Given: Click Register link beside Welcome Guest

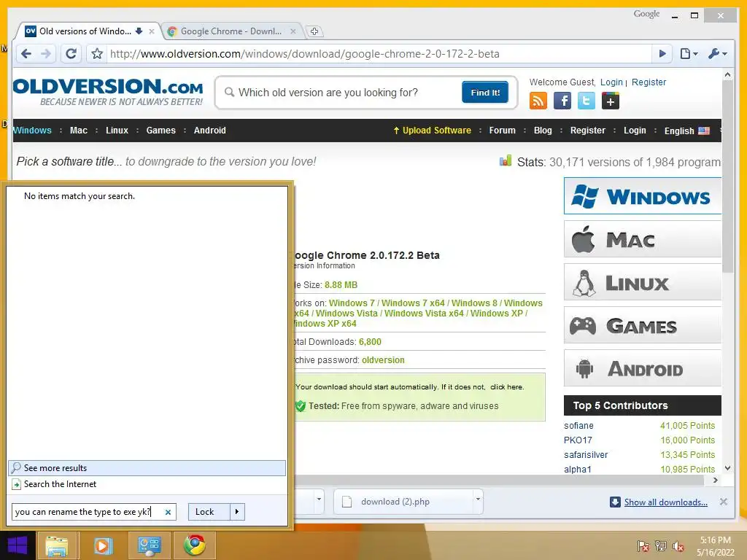Looking at the screenshot, I should [649, 82].
